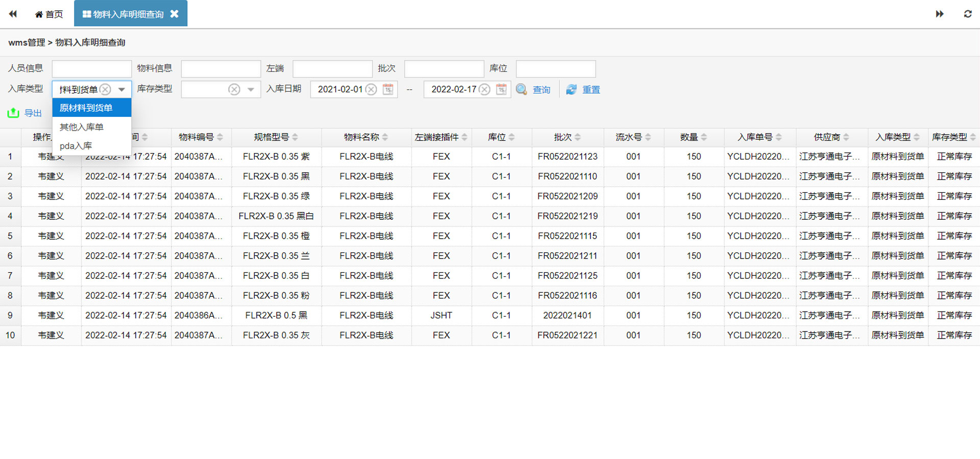Click the 人员信息 input field
980x459 pixels.
point(92,69)
